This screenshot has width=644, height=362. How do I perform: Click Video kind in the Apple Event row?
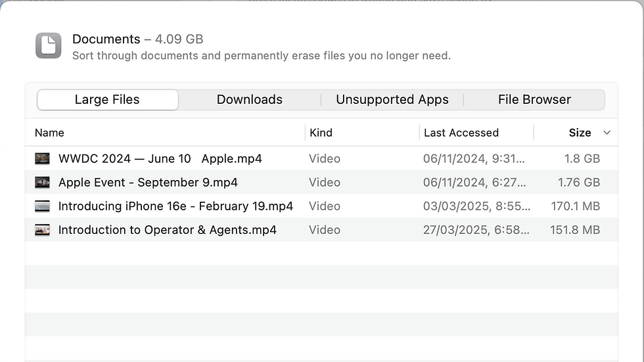(325, 183)
